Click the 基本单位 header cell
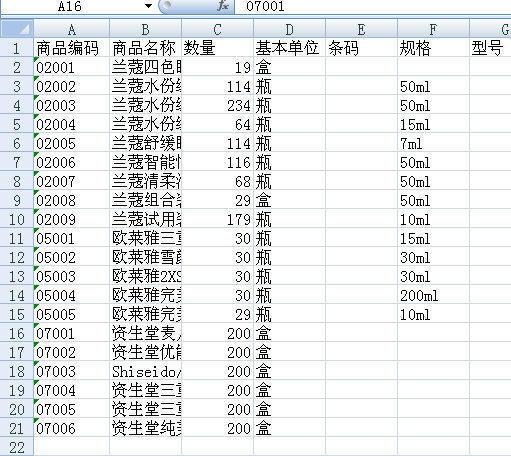The height and width of the screenshot is (456, 511). (x=290, y=48)
